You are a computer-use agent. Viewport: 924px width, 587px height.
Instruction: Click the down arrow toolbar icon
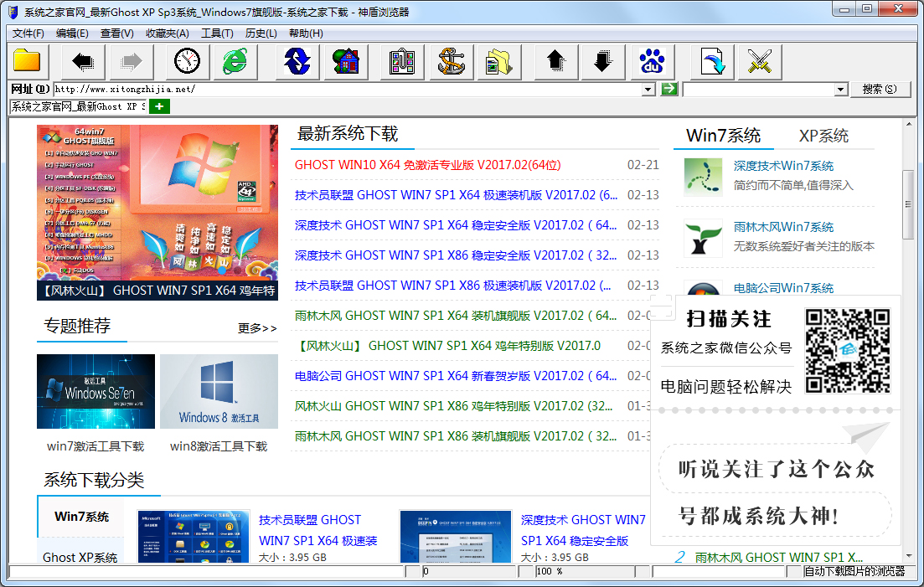603,62
